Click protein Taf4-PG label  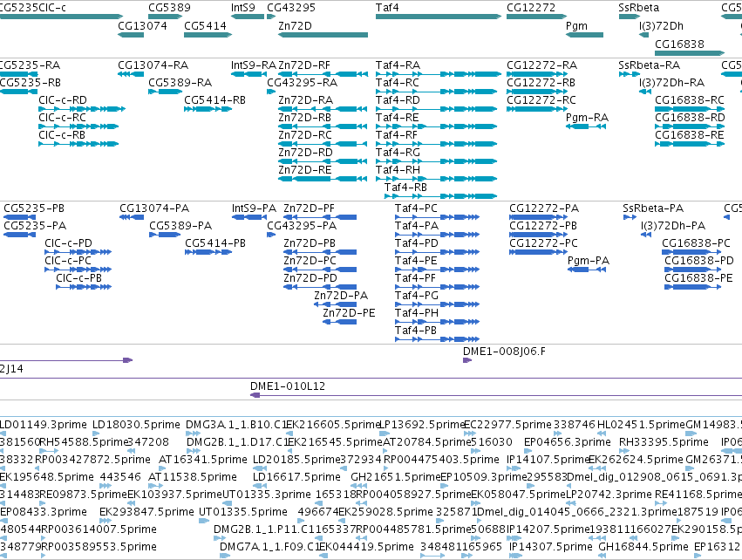[417, 296]
